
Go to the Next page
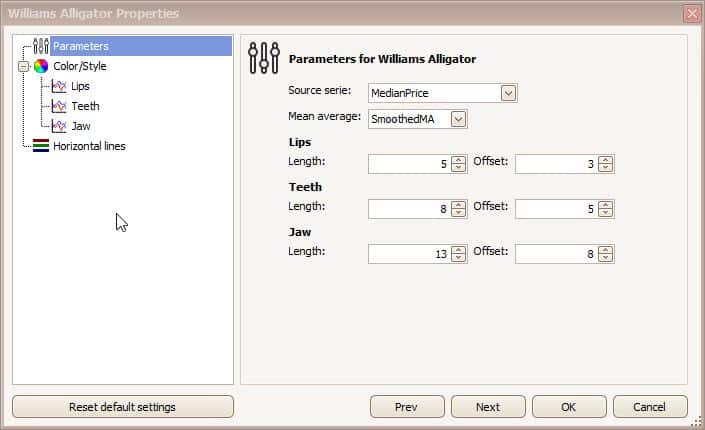[488, 407]
